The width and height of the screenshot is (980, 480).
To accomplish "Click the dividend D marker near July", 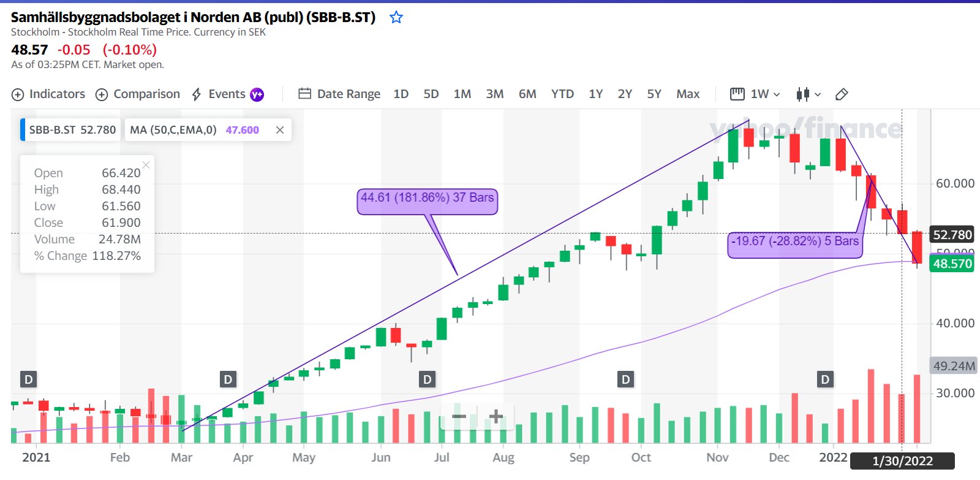I will tap(427, 379).
